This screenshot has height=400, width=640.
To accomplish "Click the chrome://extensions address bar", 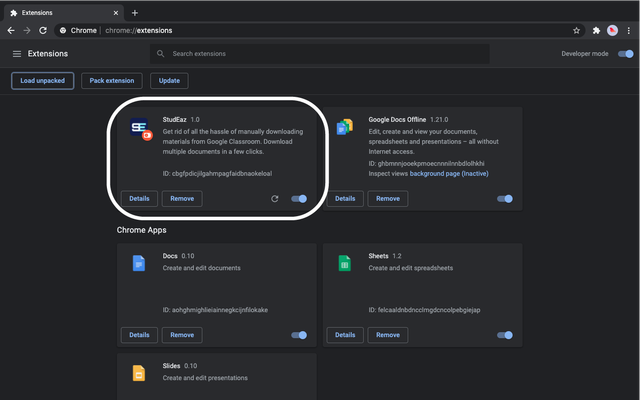I will click(318, 31).
